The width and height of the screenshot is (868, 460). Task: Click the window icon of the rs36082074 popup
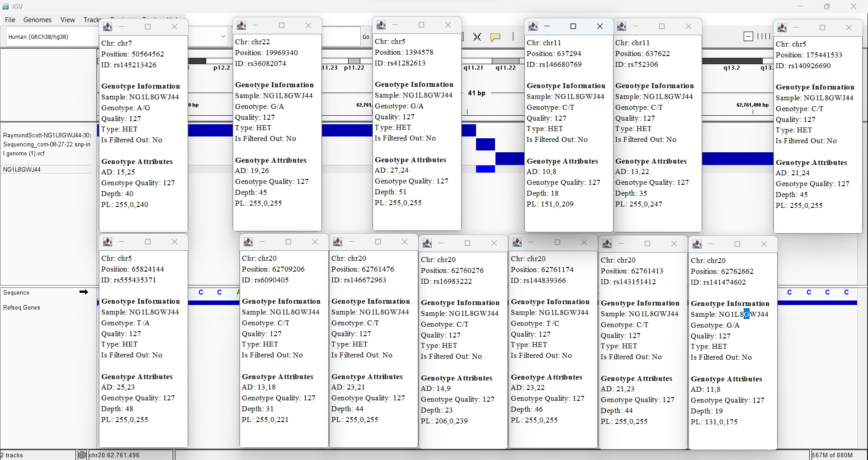click(241, 25)
